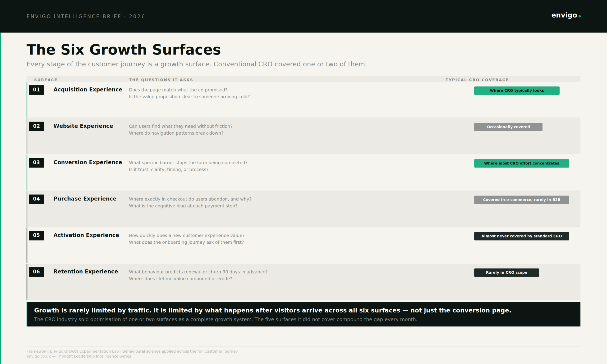
Task: Select 'Purchase Experience' row title
Action: click(85, 199)
